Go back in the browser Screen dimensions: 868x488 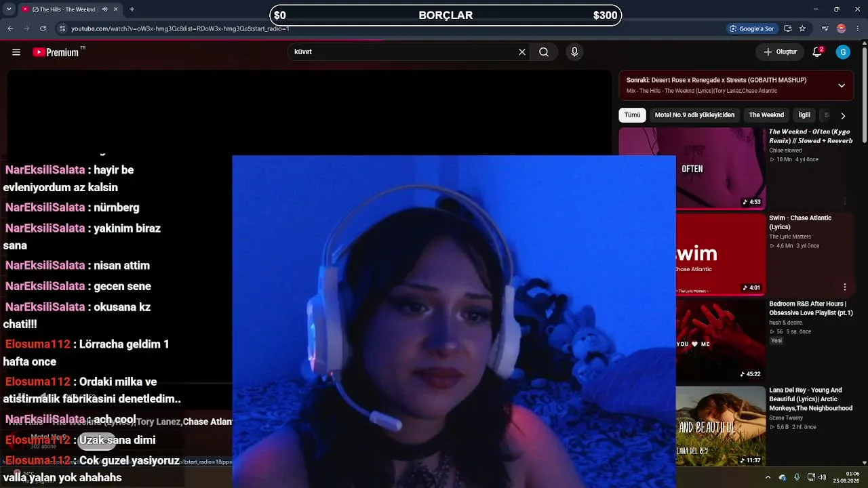(10, 28)
